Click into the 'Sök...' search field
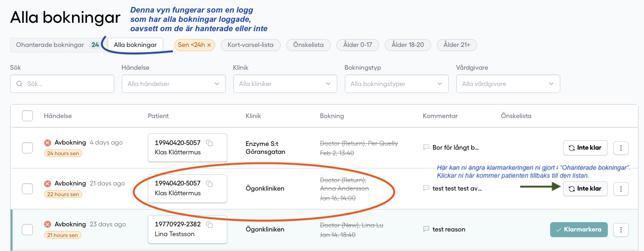Screen dimensions: 644x251 pos(65,84)
